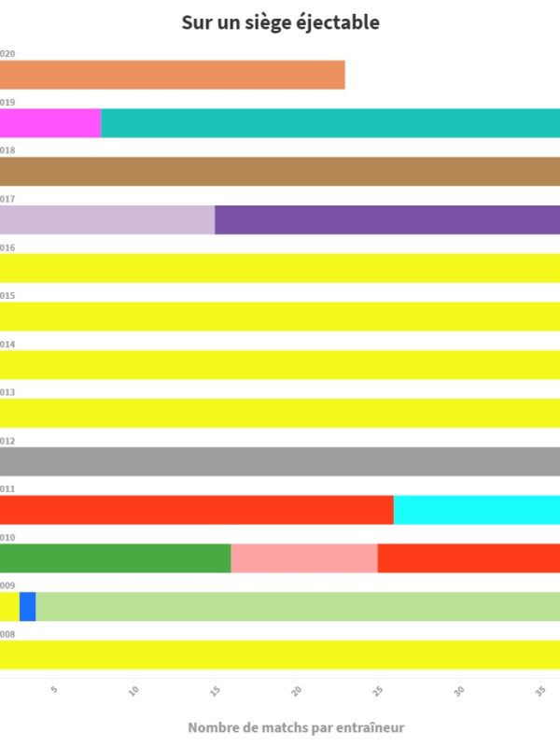Click the light lavender segment in 2017
The height and width of the screenshot is (747, 560).
(x=107, y=219)
